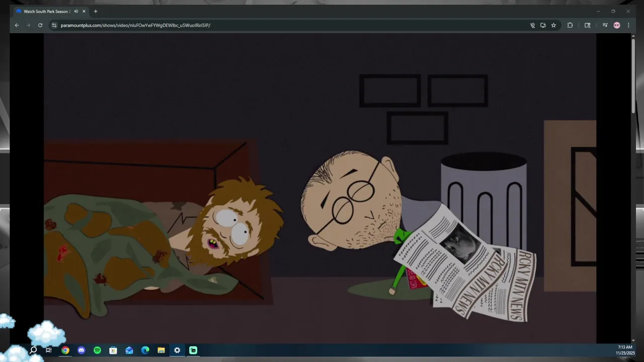The image size is (644, 362).
Task: Open the green app icon in taskbar
Action: point(193,350)
